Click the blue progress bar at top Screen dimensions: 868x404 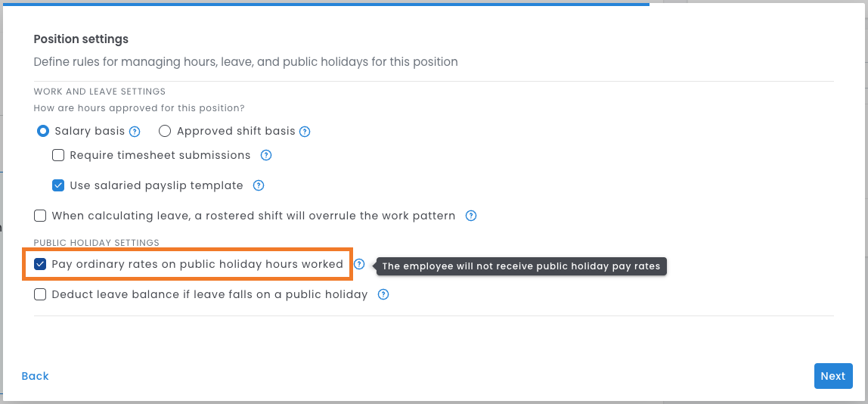click(325, 4)
